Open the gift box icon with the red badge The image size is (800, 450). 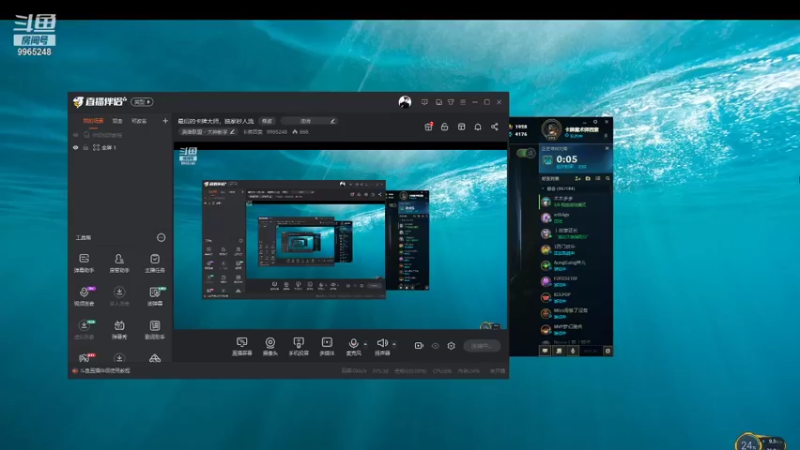[429, 127]
